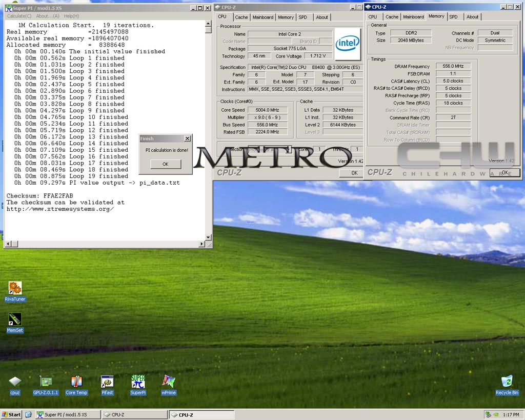
Task: Click the DRAM Frequency value 556.0 MHz
Action: (x=453, y=66)
